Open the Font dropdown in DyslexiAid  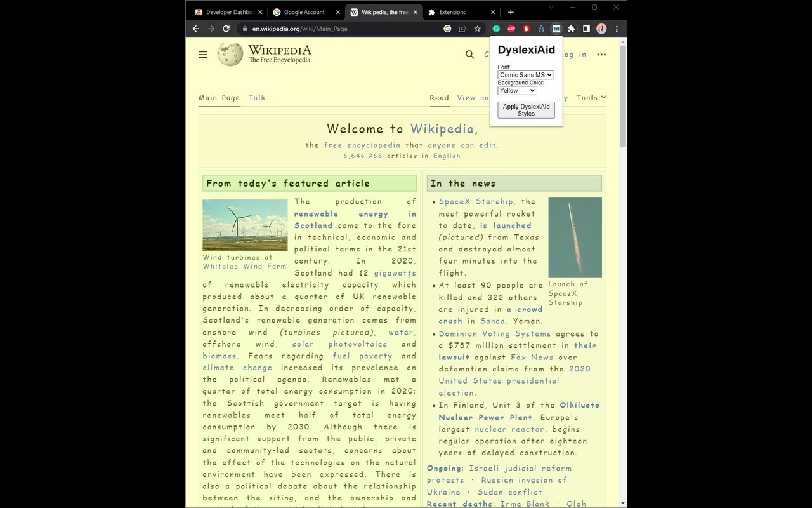(x=525, y=75)
